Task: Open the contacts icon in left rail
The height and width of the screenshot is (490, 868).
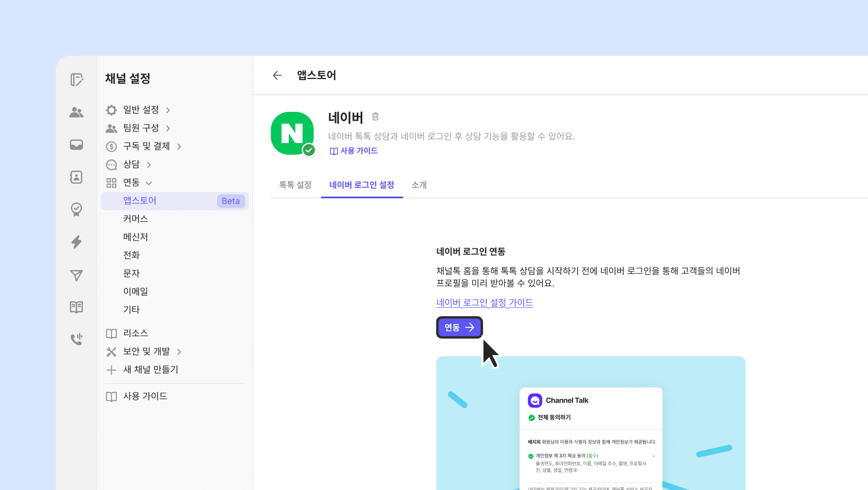Action: pos(77,177)
